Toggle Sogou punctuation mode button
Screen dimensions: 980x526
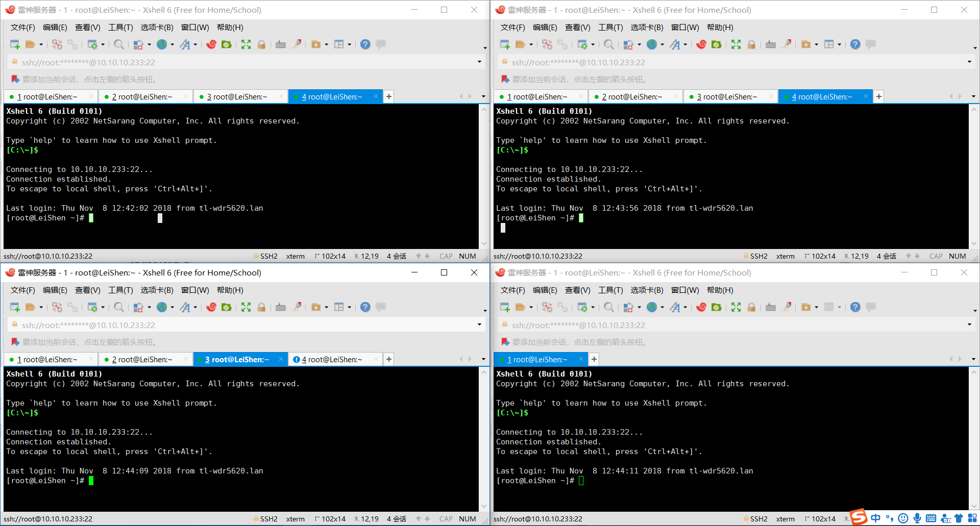coord(890,518)
